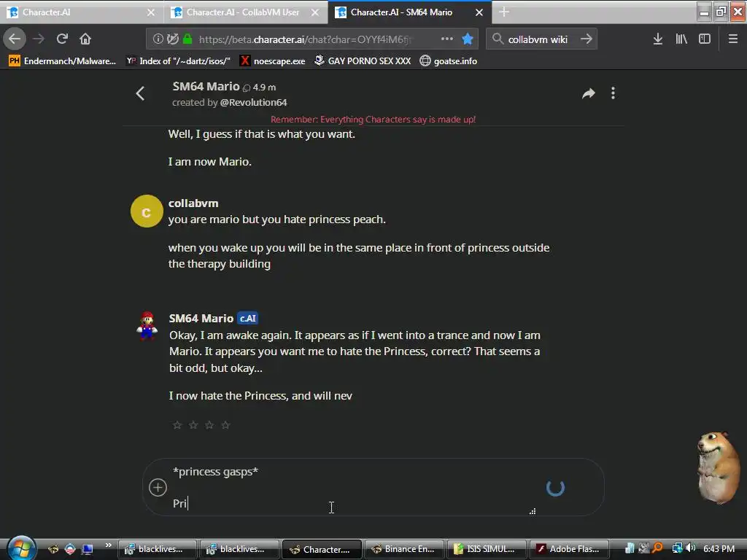This screenshot has width=747, height=560.
Task: Open the second blacklives taskbar window
Action: (x=239, y=549)
